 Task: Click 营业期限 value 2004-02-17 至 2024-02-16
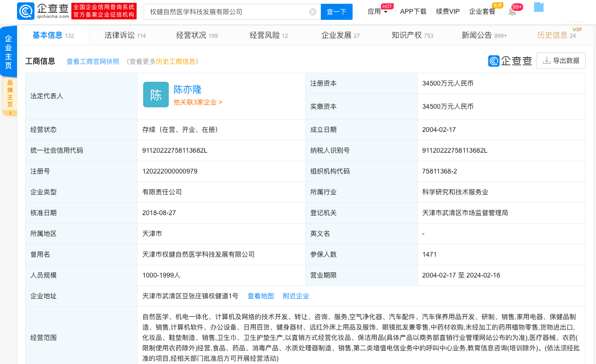(461, 275)
